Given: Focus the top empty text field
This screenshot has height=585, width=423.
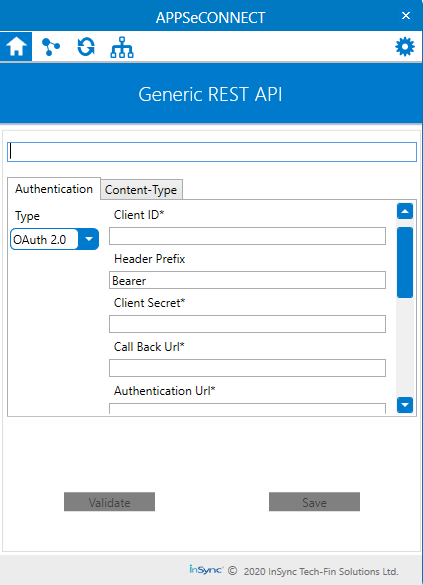Looking at the screenshot, I should (212, 152).
